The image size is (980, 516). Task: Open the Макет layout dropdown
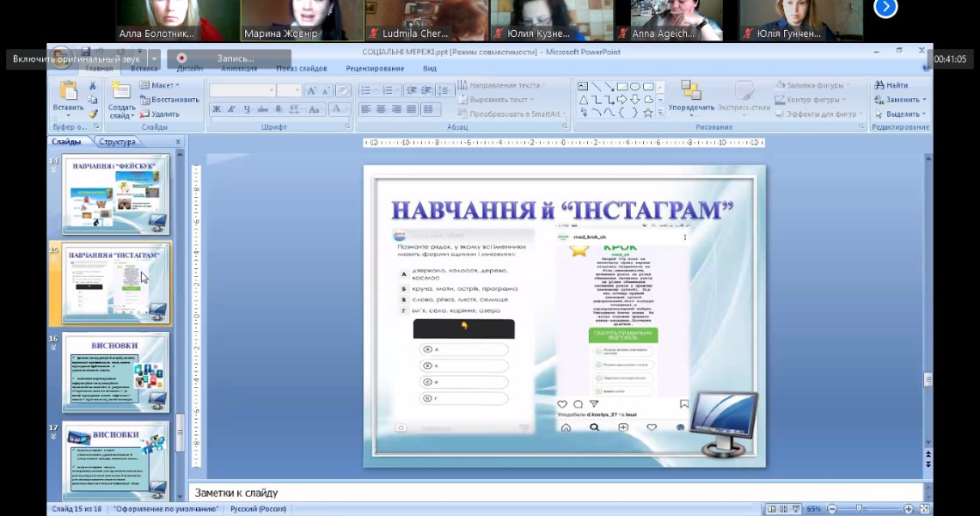click(x=159, y=85)
